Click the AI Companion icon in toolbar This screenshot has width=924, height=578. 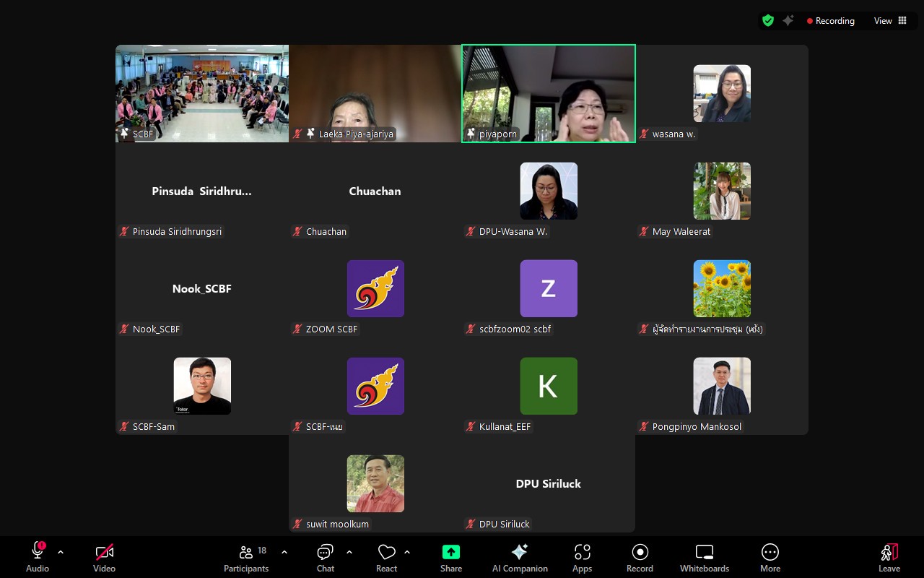[520, 557]
